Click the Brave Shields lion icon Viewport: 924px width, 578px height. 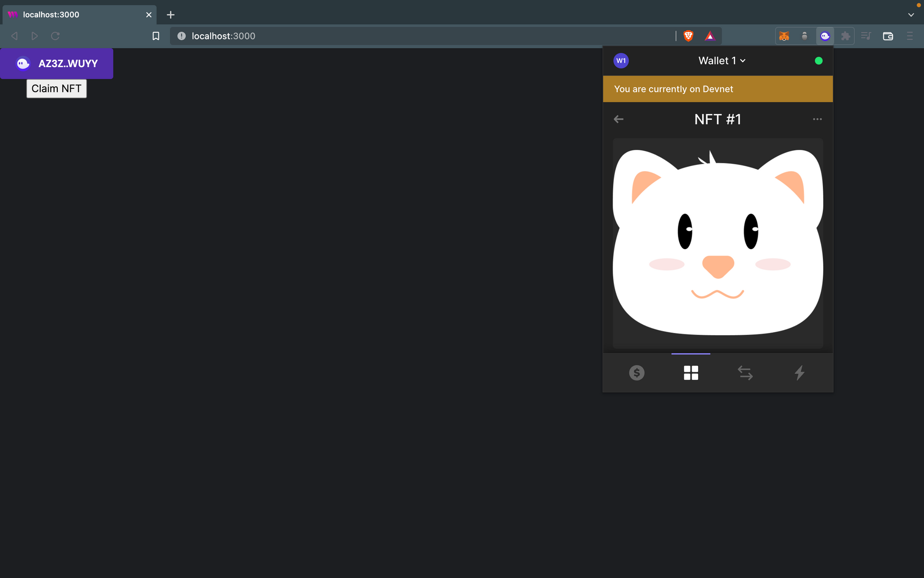coord(688,36)
